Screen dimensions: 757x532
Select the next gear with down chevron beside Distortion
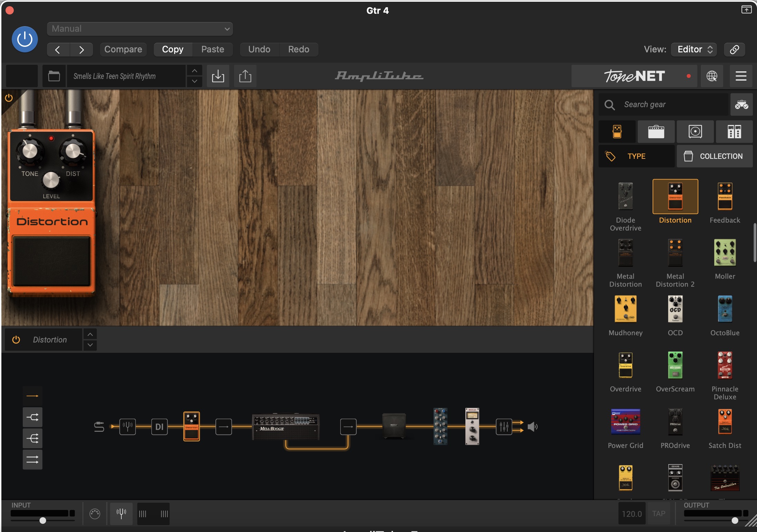click(90, 345)
